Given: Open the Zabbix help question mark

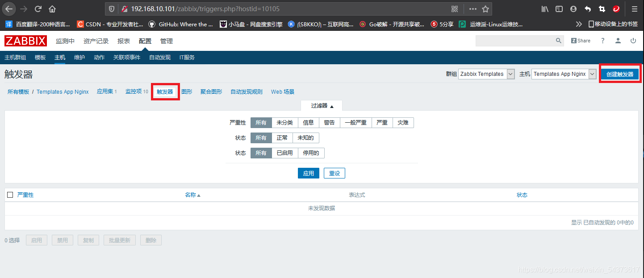Looking at the screenshot, I should pos(602,41).
